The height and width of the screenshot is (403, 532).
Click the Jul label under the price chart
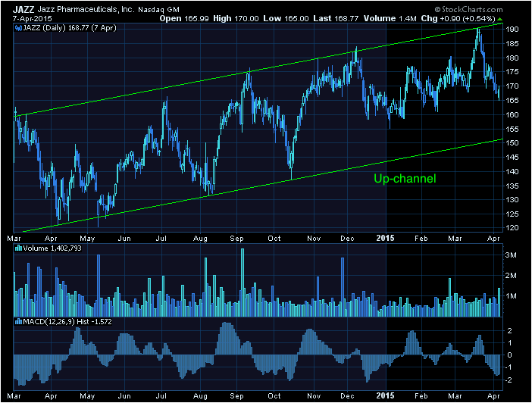pyautogui.click(x=161, y=238)
